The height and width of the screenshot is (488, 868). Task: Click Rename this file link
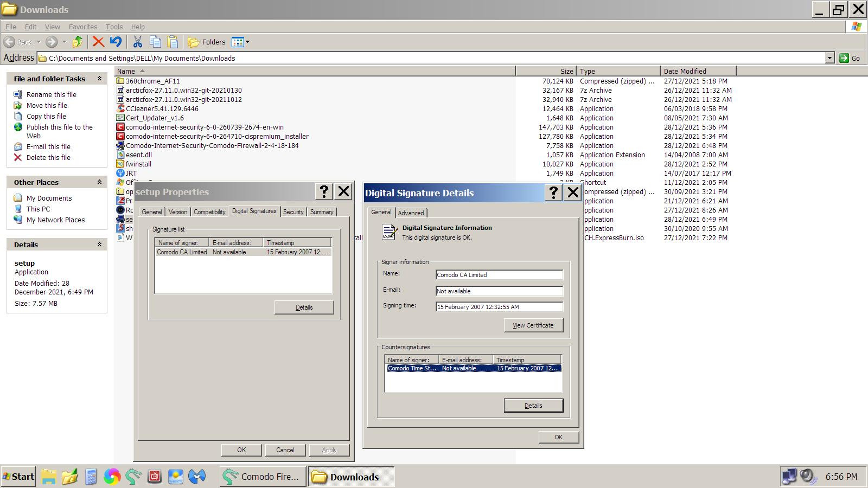tap(52, 94)
